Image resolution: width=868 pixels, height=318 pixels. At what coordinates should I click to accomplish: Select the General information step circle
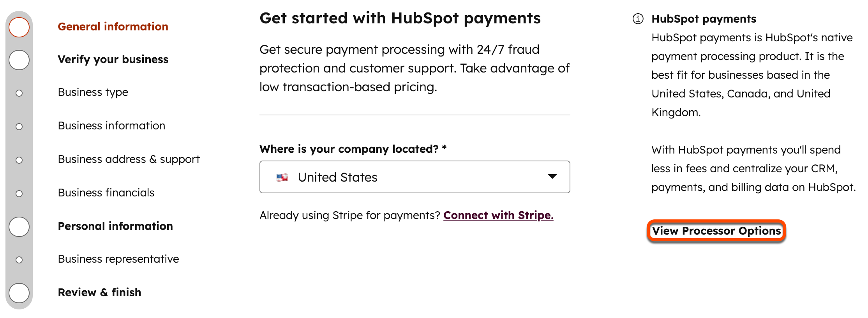19,27
